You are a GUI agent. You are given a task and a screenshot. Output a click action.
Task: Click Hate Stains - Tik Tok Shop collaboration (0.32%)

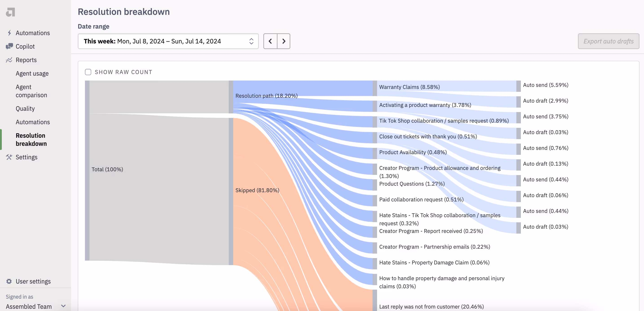(x=440, y=219)
